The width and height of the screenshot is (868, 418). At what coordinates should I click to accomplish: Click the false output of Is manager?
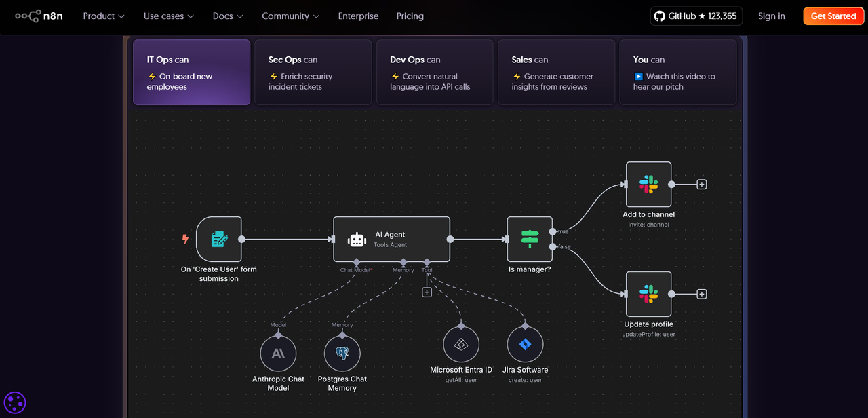553,246
